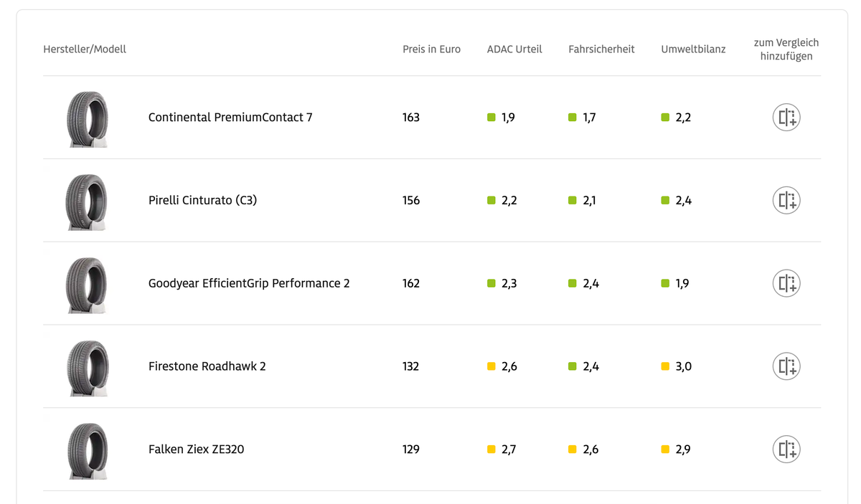Open Pirelli Cinturato (C3) details link

[202, 201]
